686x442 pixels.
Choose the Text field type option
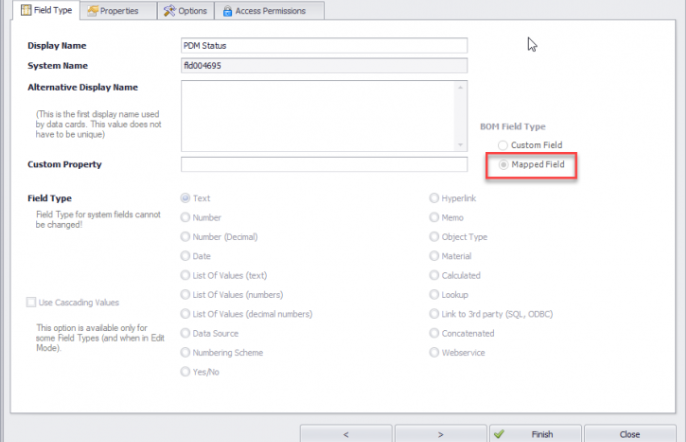pyautogui.click(x=185, y=198)
